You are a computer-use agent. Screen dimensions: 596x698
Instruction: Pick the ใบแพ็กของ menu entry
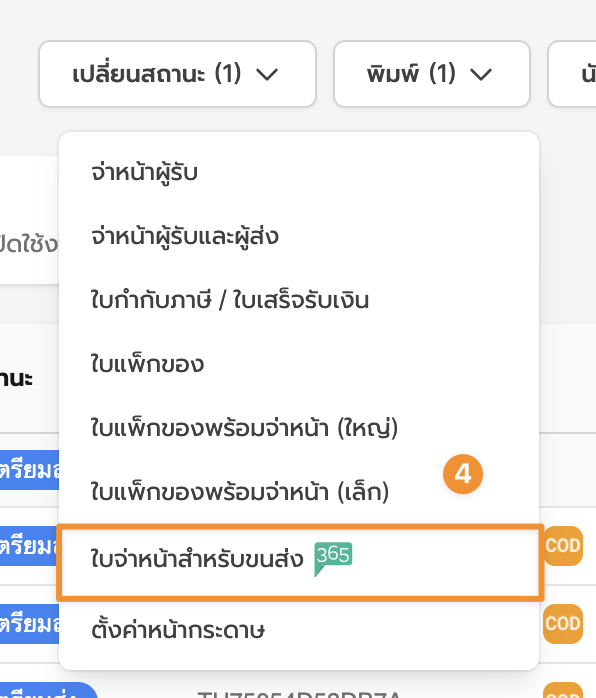click(147, 364)
